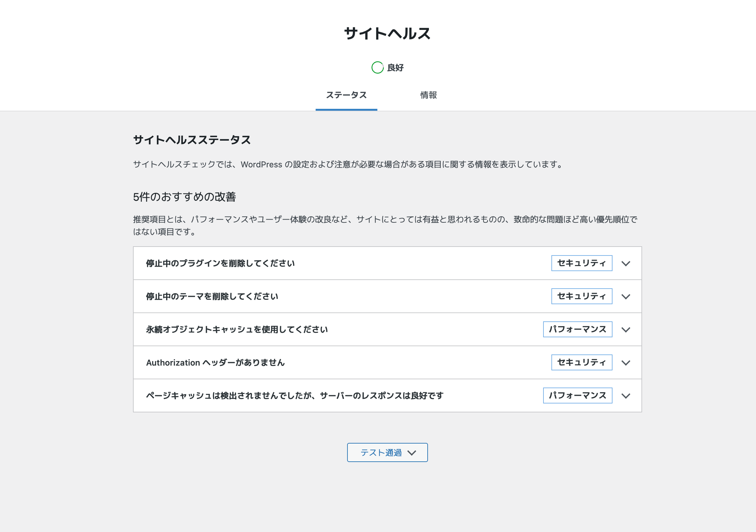The image size is (756, 532).
Task: Click パフォーマンス badge on page cache row
Action: 577,395
